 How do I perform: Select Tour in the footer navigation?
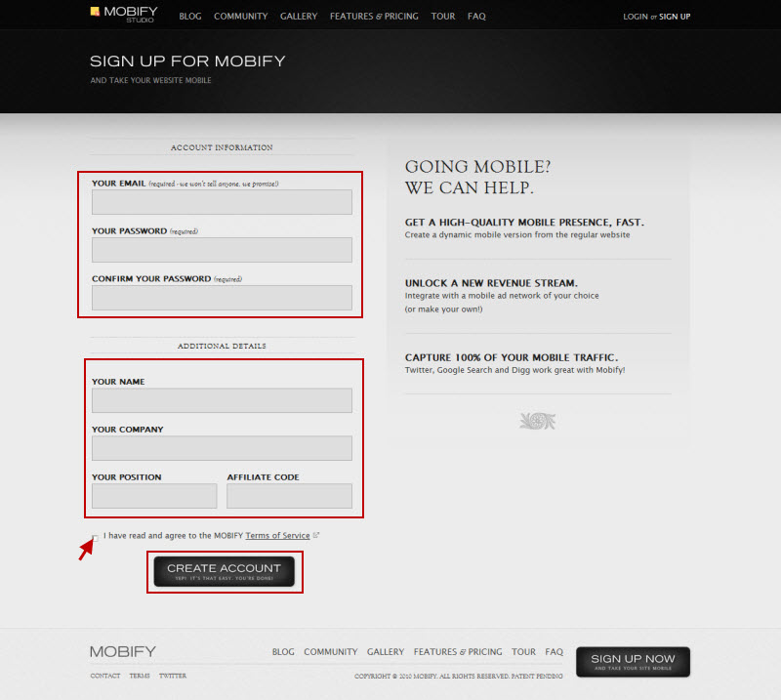[523, 651]
